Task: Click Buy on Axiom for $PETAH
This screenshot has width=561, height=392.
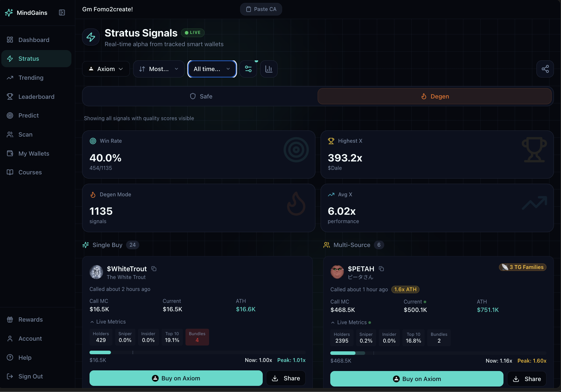Action: click(x=416, y=379)
